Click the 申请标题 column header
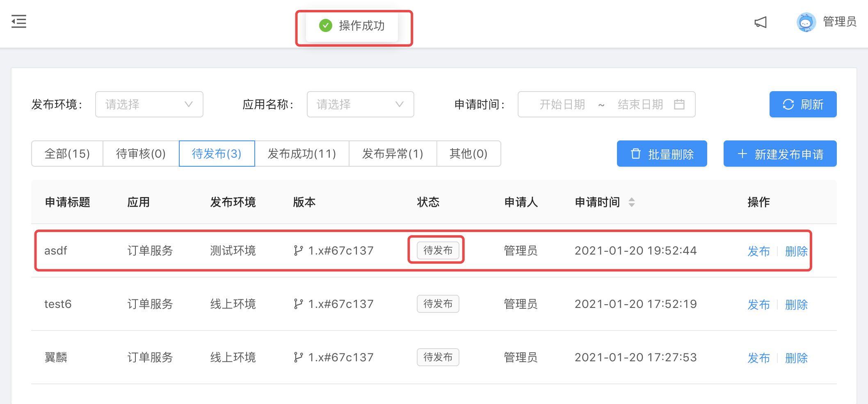 [x=68, y=202]
